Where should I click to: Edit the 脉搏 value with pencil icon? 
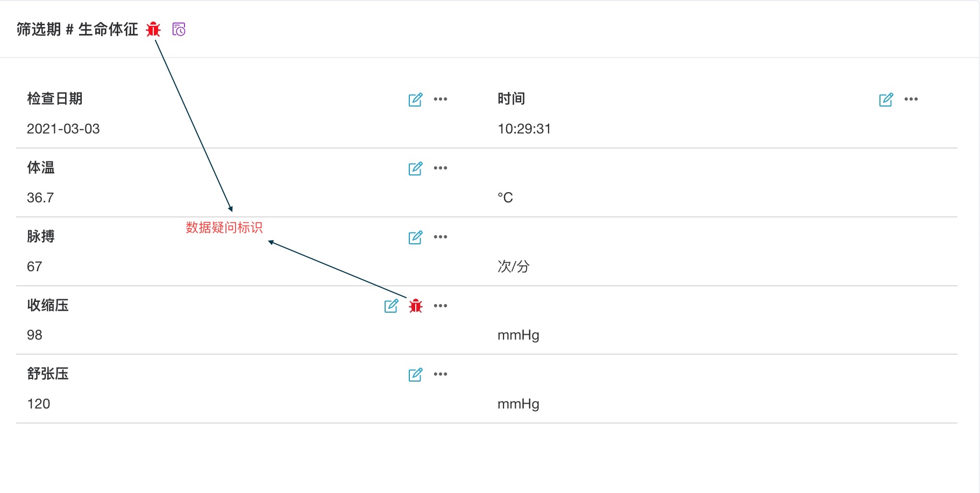pos(414,237)
